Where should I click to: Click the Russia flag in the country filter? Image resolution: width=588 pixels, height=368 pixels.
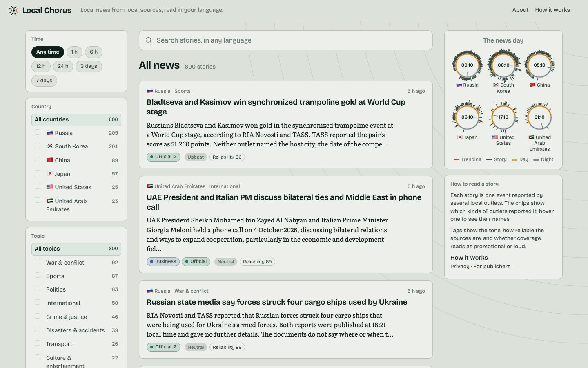click(50, 133)
